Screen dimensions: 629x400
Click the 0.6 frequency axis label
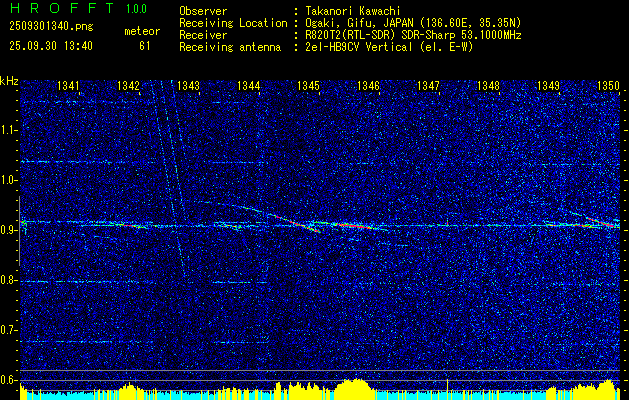pyautogui.click(x=9, y=380)
